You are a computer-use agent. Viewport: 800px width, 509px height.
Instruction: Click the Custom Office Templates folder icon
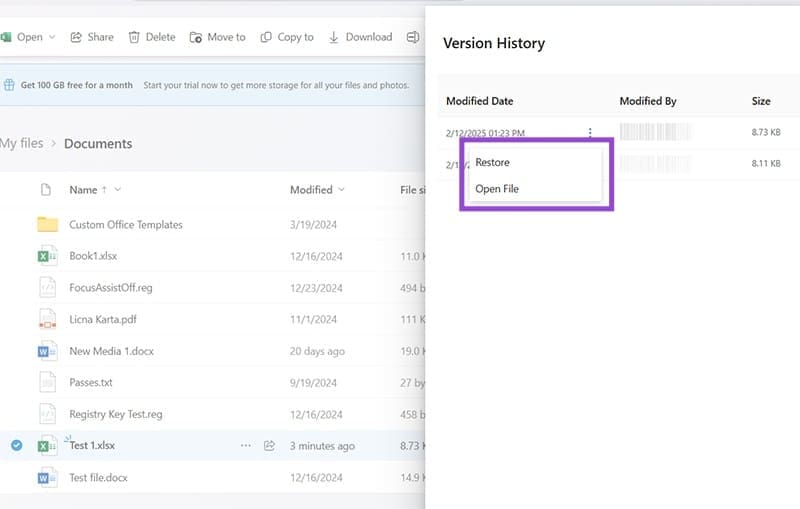(47, 224)
